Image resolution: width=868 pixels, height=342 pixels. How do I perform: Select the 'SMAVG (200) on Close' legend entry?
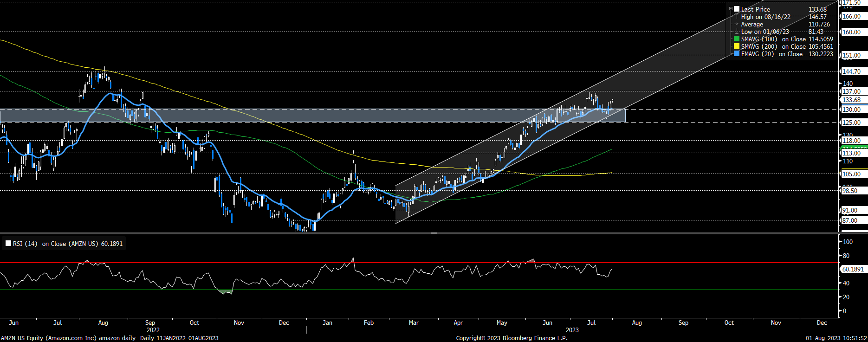pos(773,46)
